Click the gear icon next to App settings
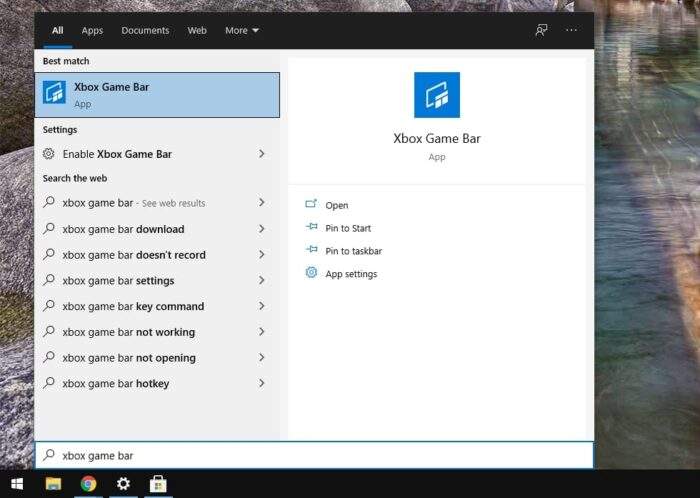Screen dimensions: 700x498 click(311, 272)
